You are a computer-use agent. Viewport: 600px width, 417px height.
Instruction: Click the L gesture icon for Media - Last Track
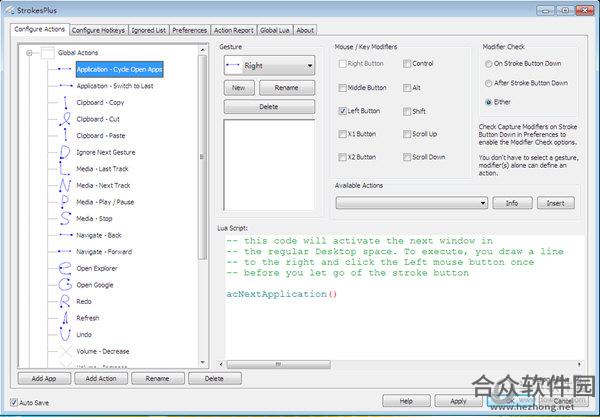click(64, 169)
